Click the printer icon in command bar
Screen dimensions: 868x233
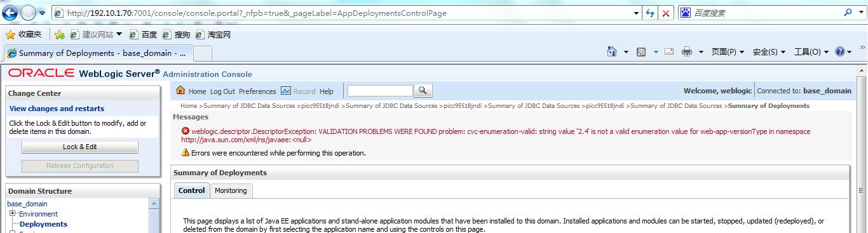pyautogui.click(x=687, y=52)
